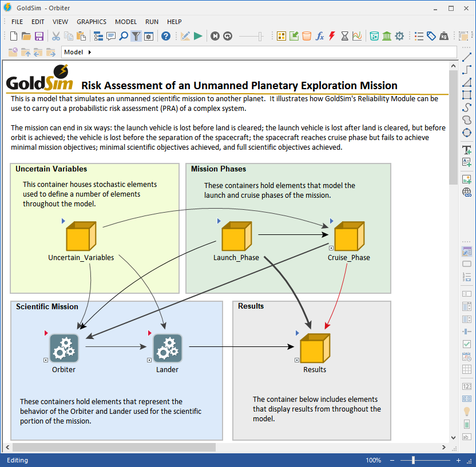Image resolution: width=476 pixels, height=467 pixels.
Task: Open the VIEW menu
Action: pyautogui.click(x=60, y=22)
